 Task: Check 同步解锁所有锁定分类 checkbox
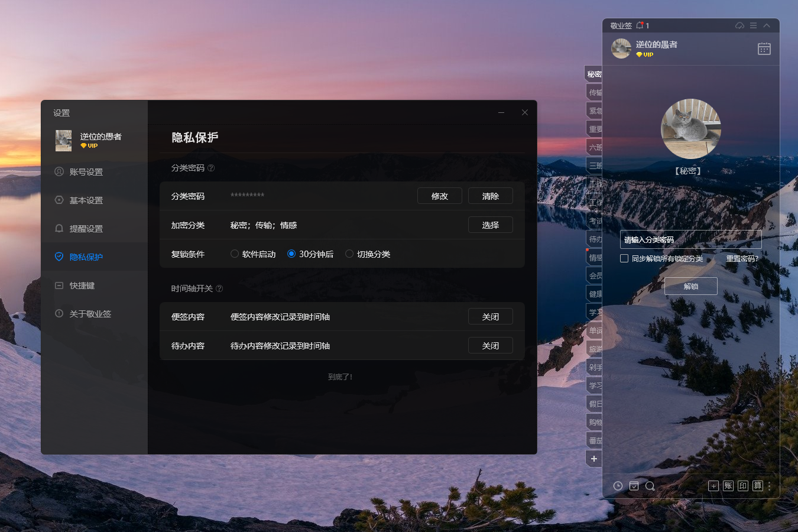tap(624, 258)
